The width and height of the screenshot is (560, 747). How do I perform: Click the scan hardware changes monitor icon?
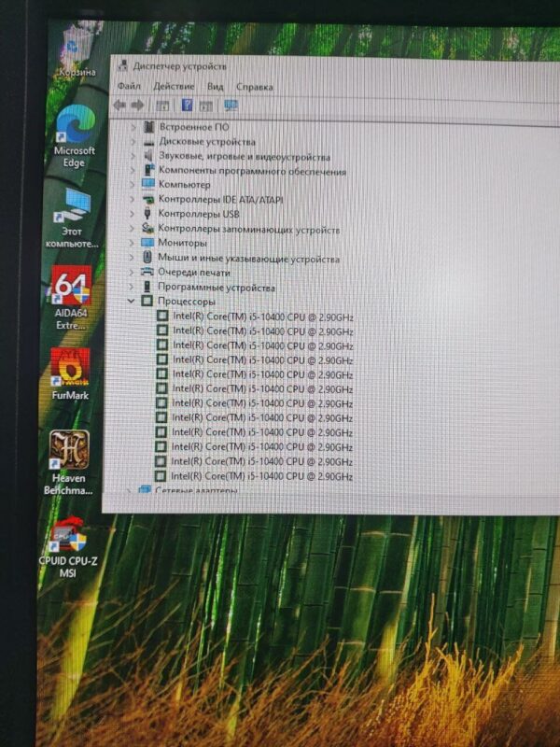click(231, 106)
